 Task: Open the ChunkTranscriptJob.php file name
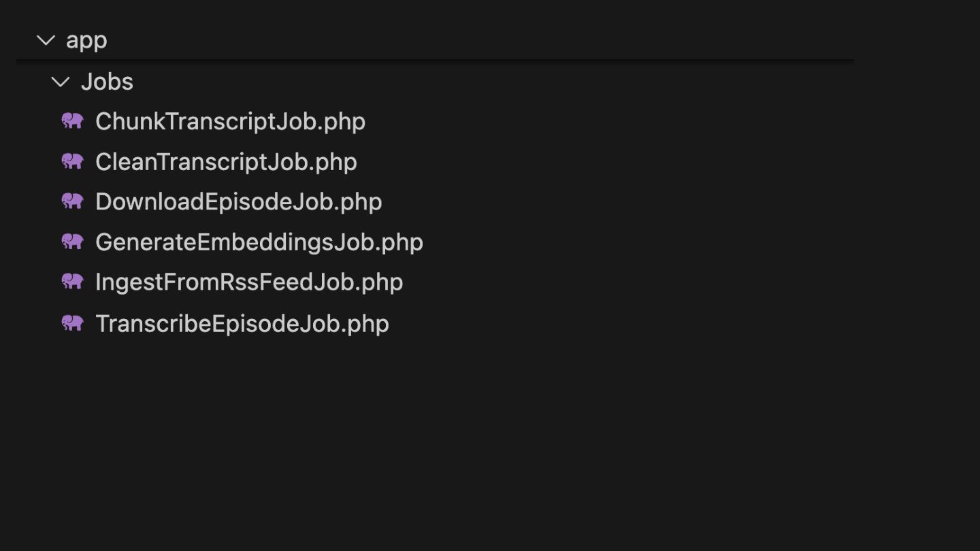click(230, 122)
